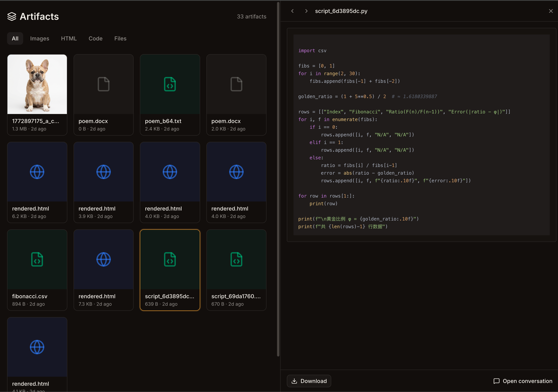Switch to the Code filter tab
Image resolution: width=558 pixels, height=392 pixels.
[x=96, y=38]
